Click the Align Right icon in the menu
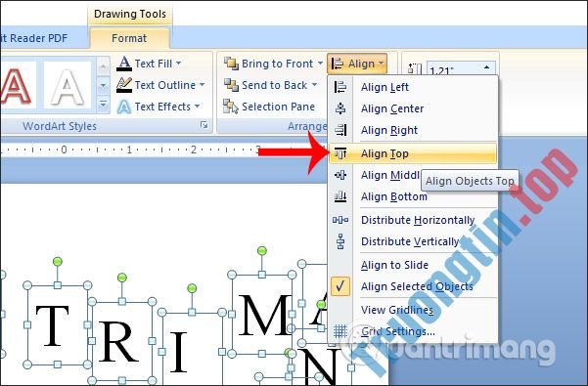The width and height of the screenshot is (588, 386). 340,130
